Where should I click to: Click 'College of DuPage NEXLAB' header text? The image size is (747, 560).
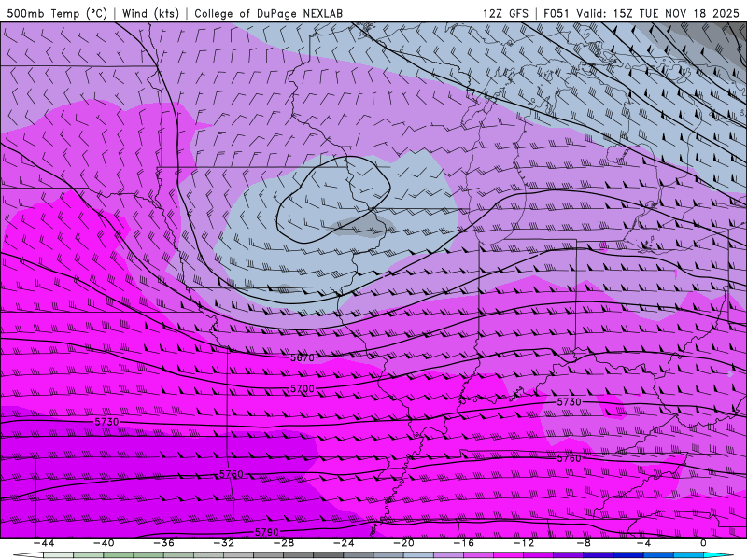pos(268,13)
